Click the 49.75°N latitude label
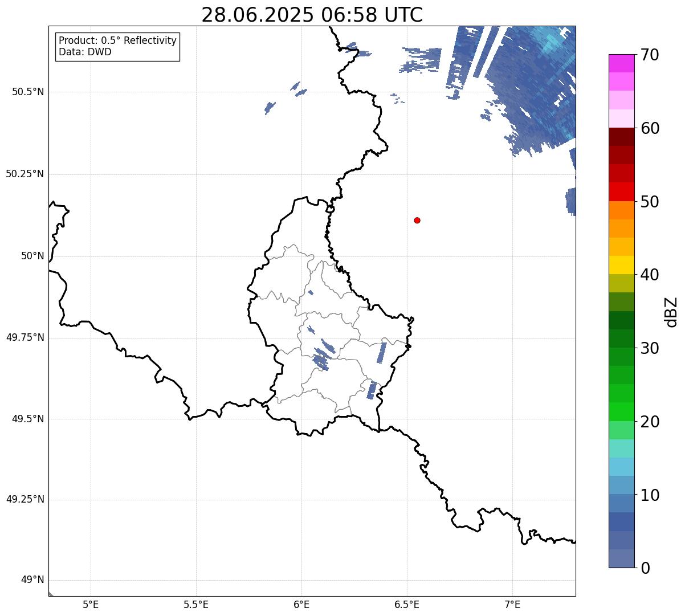685x616 pixels. pyautogui.click(x=25, y=337)
